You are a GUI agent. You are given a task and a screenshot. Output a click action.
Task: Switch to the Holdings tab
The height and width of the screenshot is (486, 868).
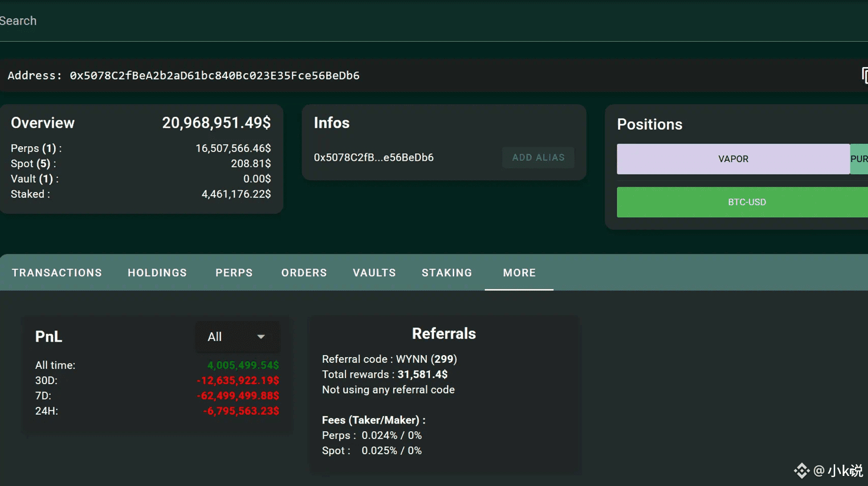(x=157, y=273)
